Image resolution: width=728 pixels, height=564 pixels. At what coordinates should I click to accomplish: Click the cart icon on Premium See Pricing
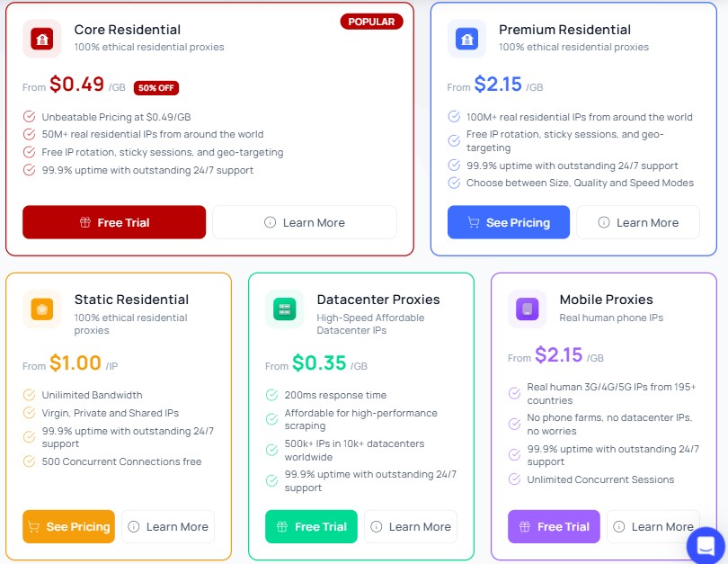pos(473,222)
